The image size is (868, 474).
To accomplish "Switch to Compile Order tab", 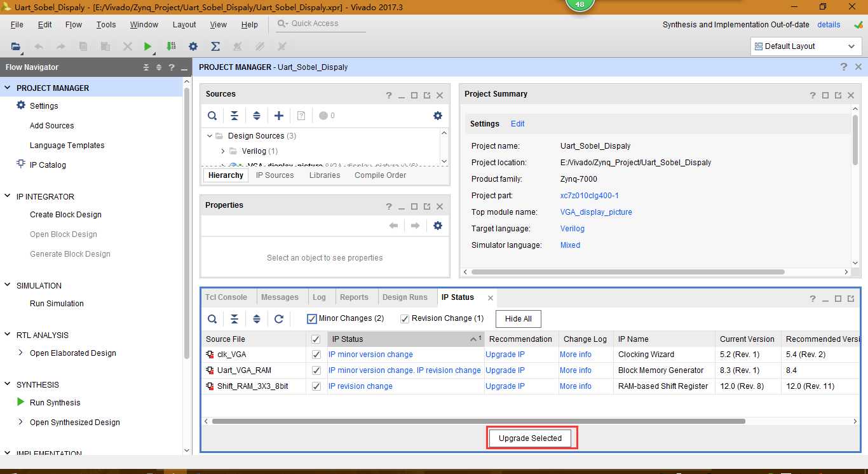I will 381,175.
